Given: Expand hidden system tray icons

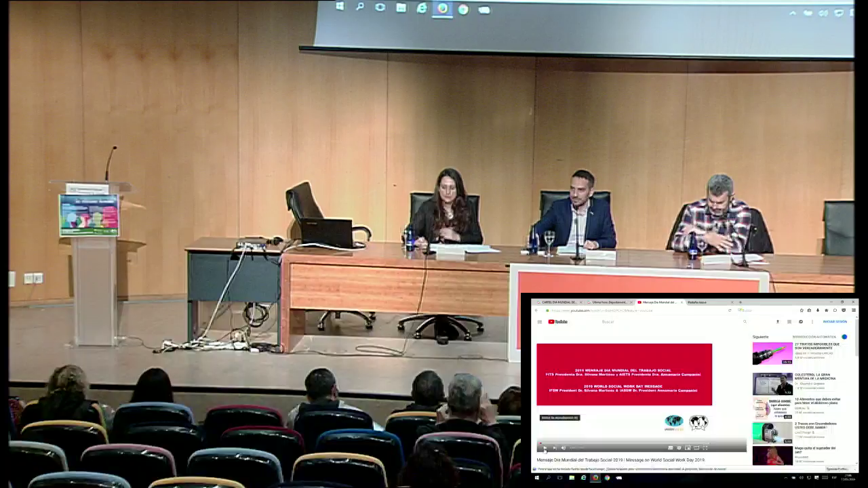Looking at the screenshot, I should click(785, 478).
